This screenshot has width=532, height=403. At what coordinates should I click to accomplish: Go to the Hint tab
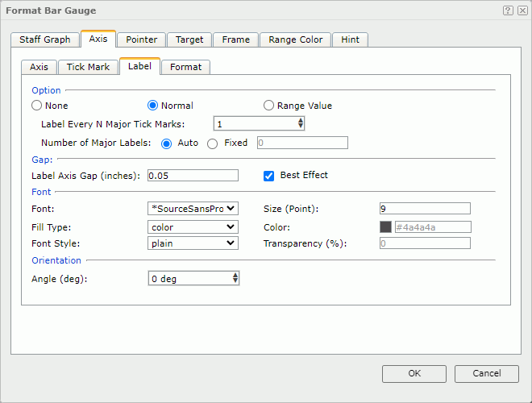point(350,39)
